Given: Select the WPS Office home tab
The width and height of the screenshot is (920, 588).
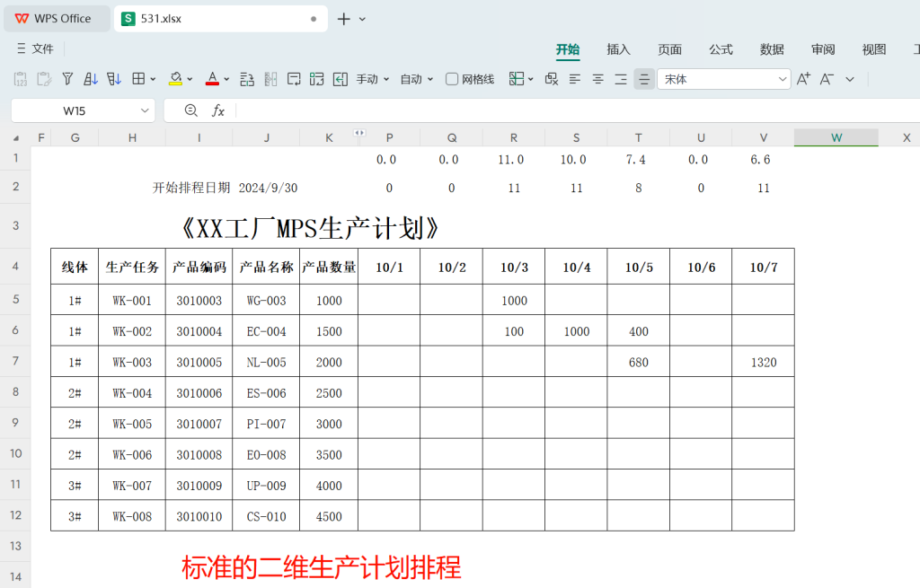Looking at the screenshot, I should click(x=57, y=19).
